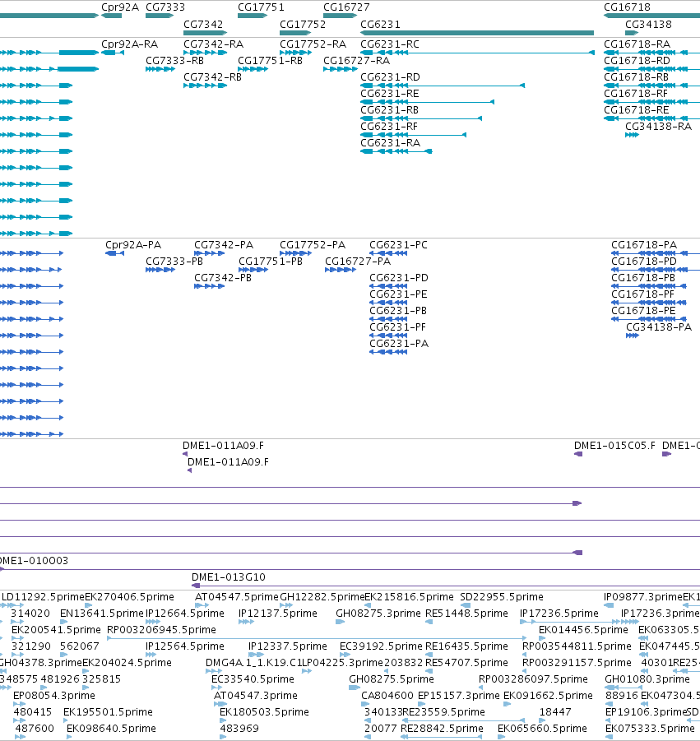
Task: Click EST LD11292.5prime
Action: point(43,597)
